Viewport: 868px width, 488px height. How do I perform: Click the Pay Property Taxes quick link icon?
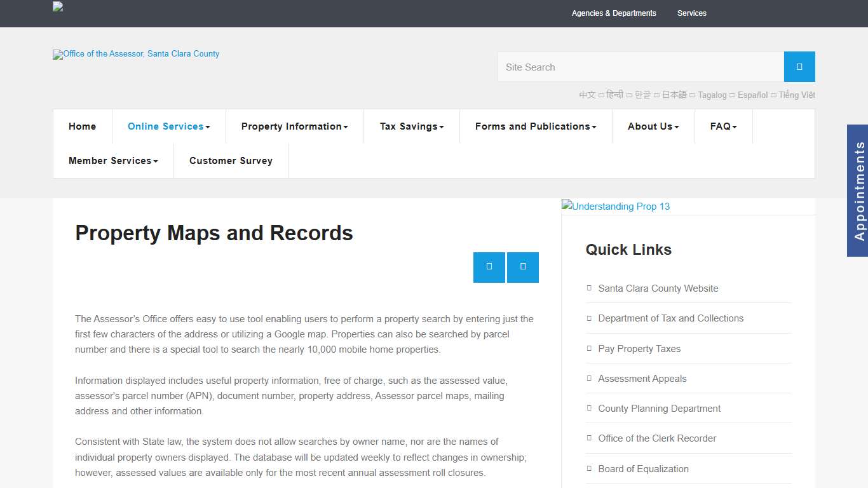click(588, 348)
